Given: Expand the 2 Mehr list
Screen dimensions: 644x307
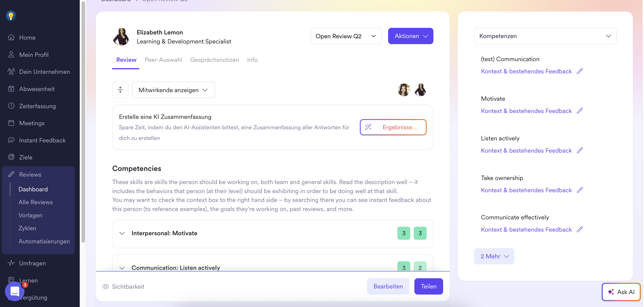Looking at the screenshot, I should coord(494,256).
